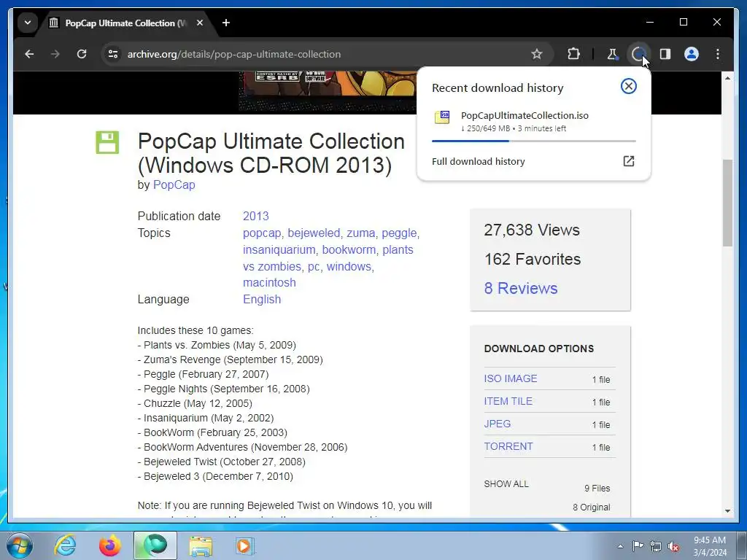Select the PopCap Ultimate Collection tab
The image size is (747, 560).
125,23
